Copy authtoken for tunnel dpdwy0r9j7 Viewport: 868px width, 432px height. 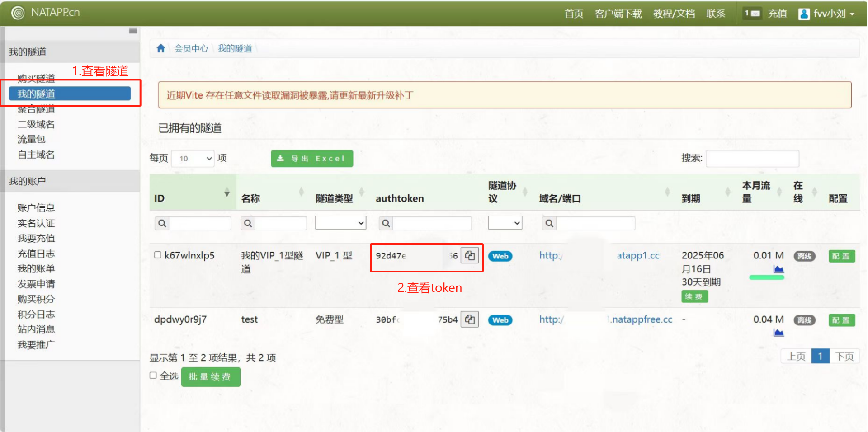pyautogui.click(x=470, y=320)
